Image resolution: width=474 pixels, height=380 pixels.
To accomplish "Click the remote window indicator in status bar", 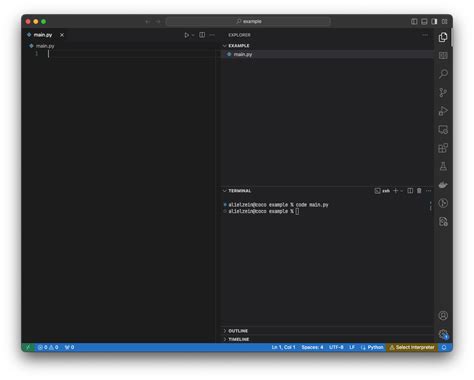I will click(x=28, y=347).
